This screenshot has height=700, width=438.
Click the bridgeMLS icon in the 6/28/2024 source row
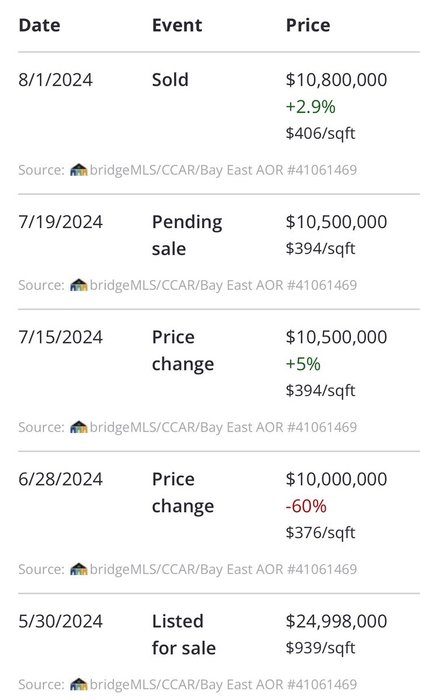pyautogui.click(x=79, y=569)
